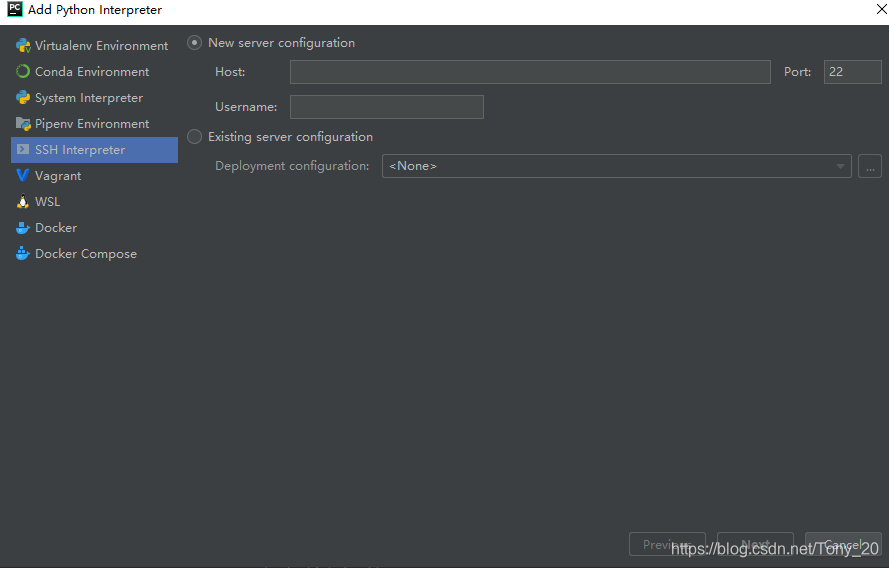Screen dimensions: 889x568
Task: Open the Deployment configuration dropdown
Action: [x=617, y=166]
